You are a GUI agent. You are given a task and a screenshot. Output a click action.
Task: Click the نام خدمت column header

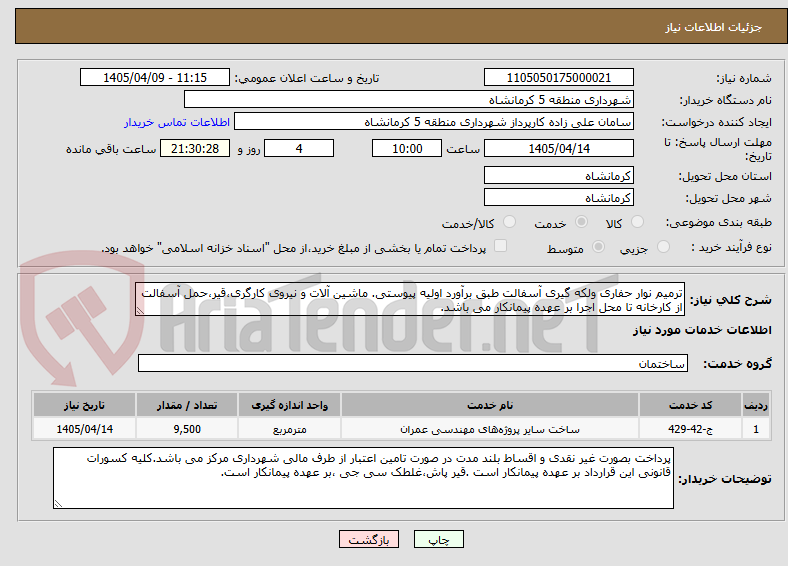[489, 405]
